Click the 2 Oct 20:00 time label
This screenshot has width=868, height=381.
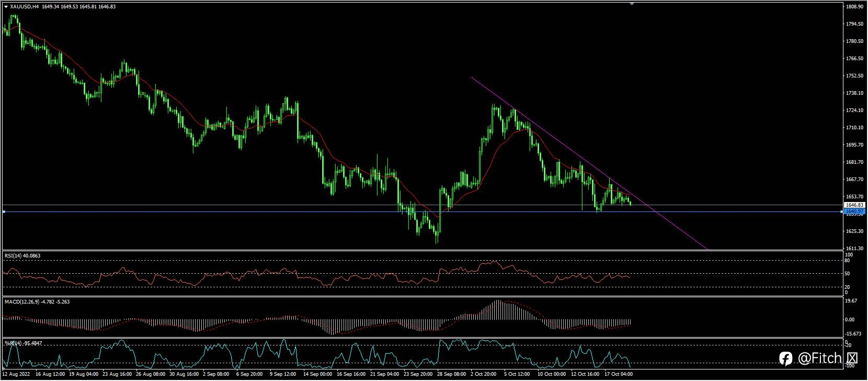coord(484,375)
